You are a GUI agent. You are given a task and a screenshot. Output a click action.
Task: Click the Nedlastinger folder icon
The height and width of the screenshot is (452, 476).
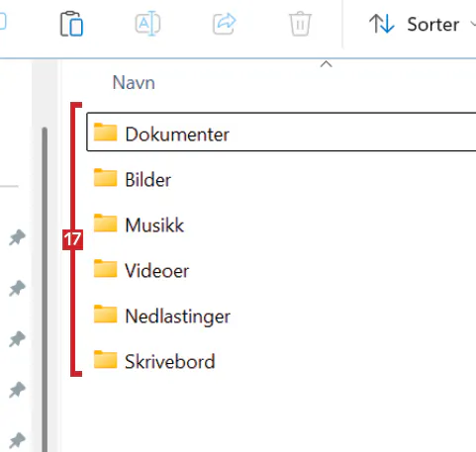[x=105, y=314]
